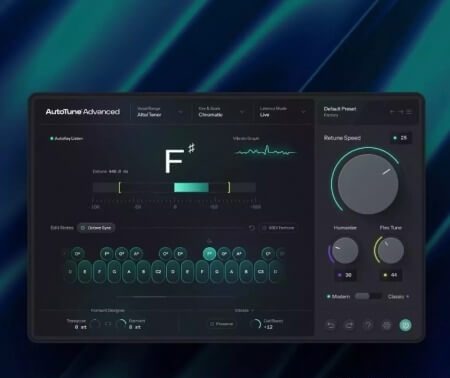
Task: Click Flex Tune value field 44
Action: tap(391, 275)
